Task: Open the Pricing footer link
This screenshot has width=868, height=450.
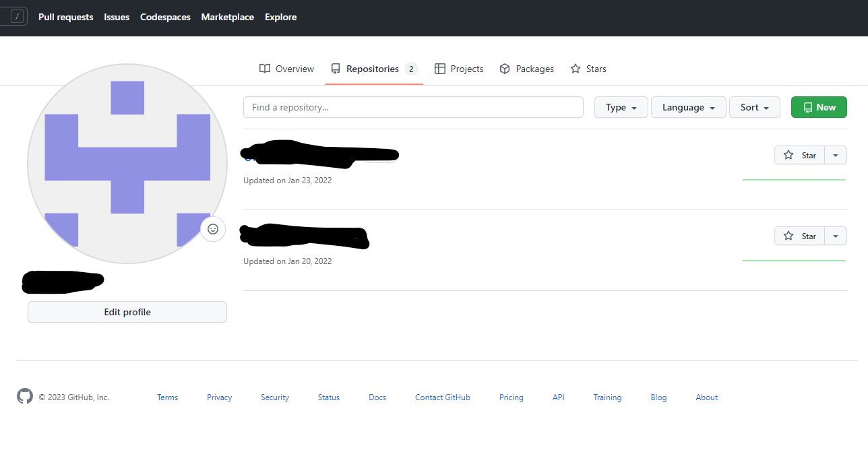Action: (x=511, y=397)
